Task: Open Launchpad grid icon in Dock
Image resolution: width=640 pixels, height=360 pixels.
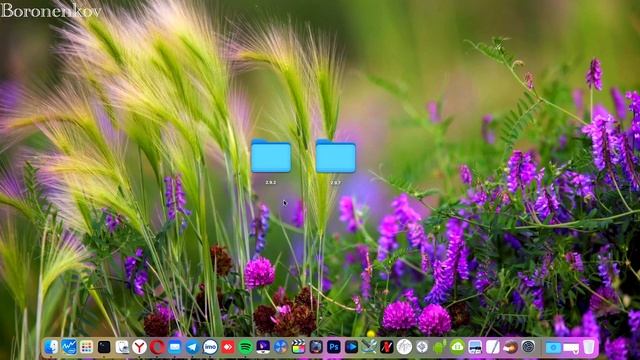Action: 86,347
